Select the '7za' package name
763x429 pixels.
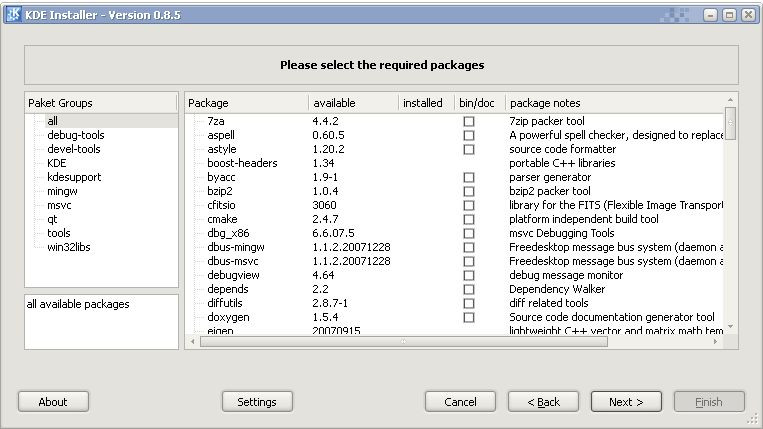(x=216, y=121)
